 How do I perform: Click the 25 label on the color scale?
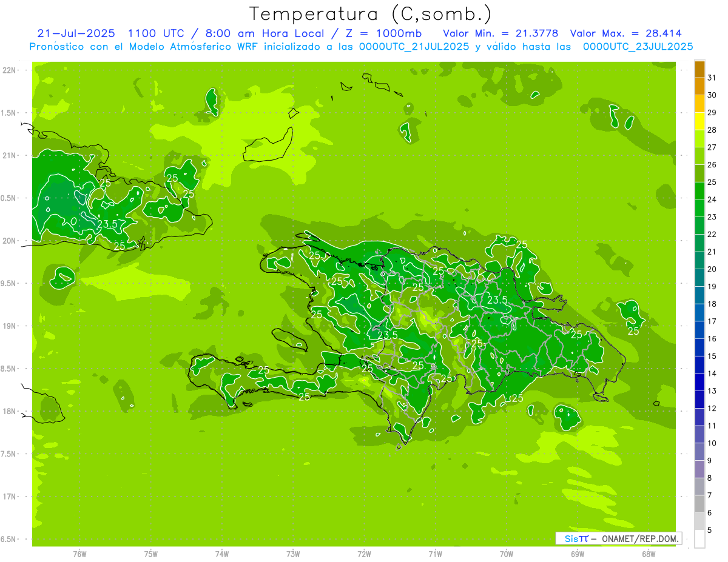tap(712, 182)
